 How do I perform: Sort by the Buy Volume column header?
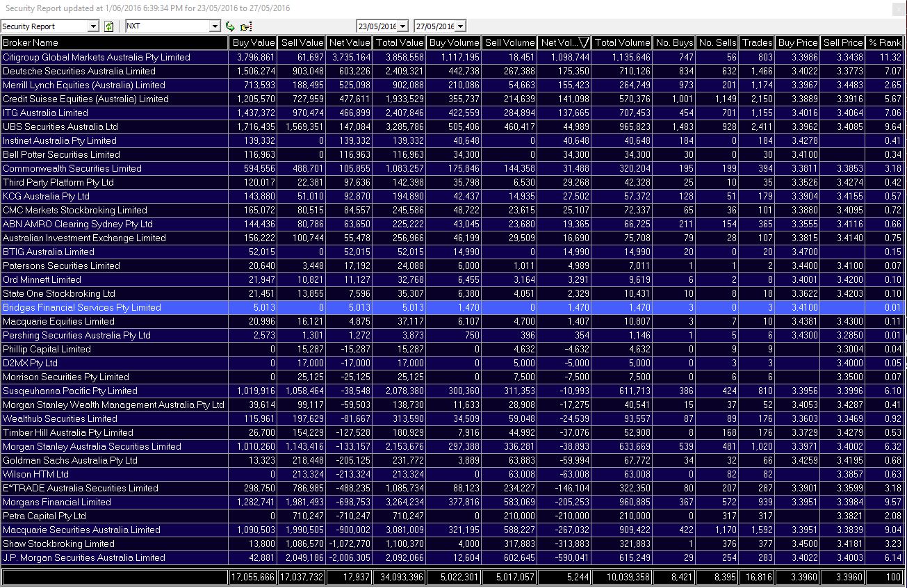coord(454,43)
